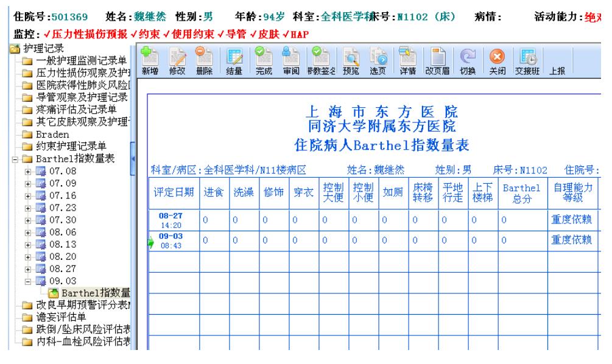
Task: Click the red 导管 monitor label
Action: tap(236, 34)
